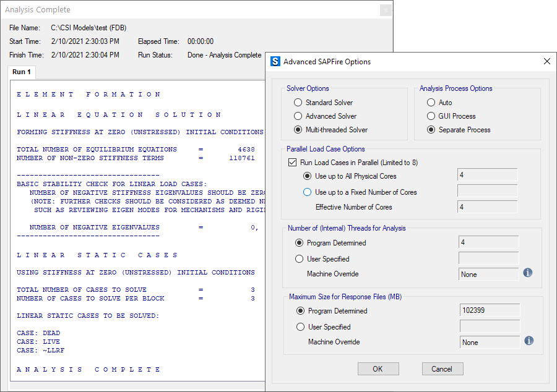This screenshot has height=392, width=557.
Task: Choose the Advanced Solver radio button
Action: (x=298, y=116)
